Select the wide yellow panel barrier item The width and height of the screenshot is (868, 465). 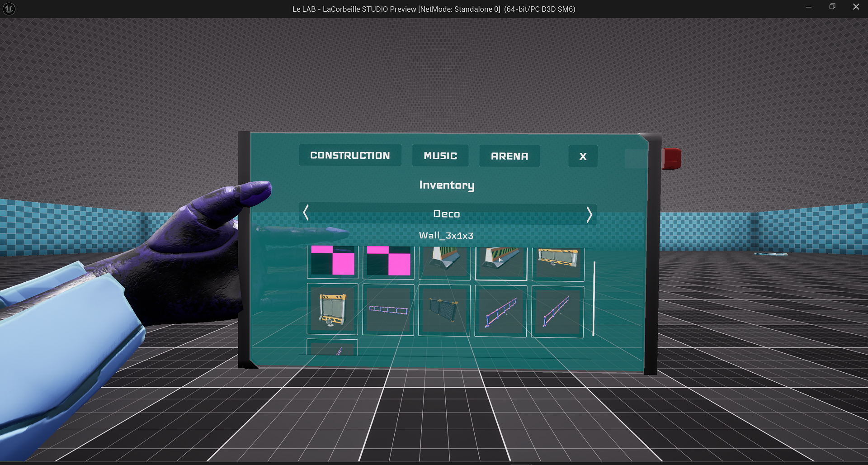point(557,262)
